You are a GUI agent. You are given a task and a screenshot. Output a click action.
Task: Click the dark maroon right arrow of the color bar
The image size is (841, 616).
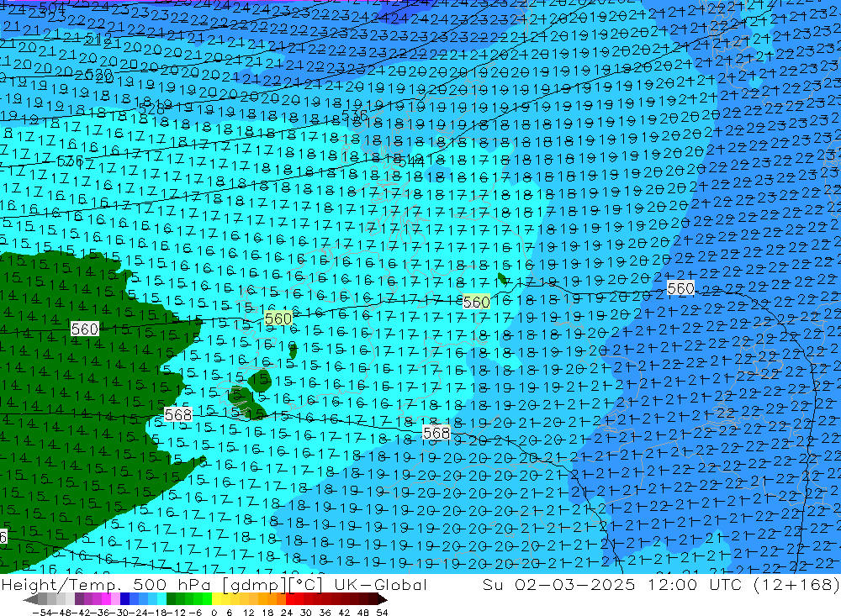coord(383,599)
